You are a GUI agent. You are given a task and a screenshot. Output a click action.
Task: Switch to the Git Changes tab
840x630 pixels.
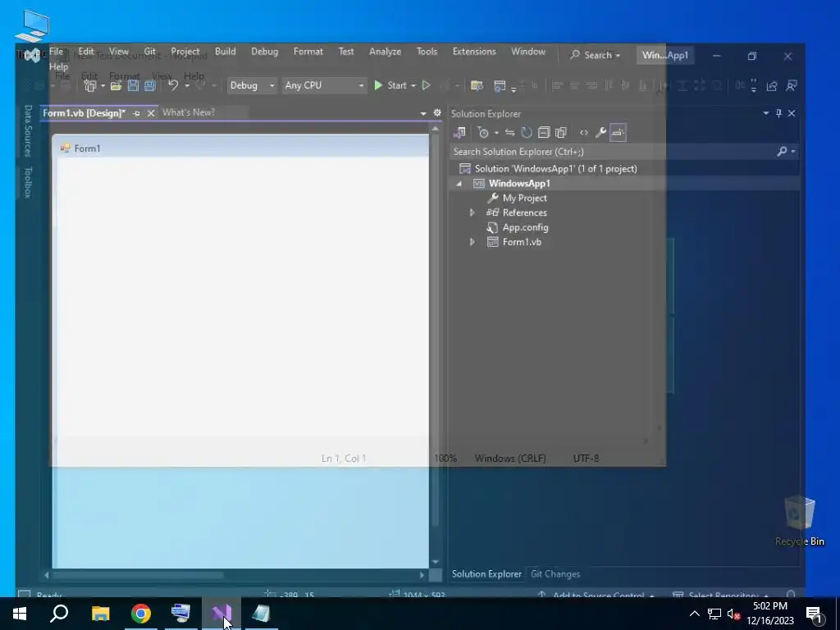pyautogui.click(x=555, y=573)
